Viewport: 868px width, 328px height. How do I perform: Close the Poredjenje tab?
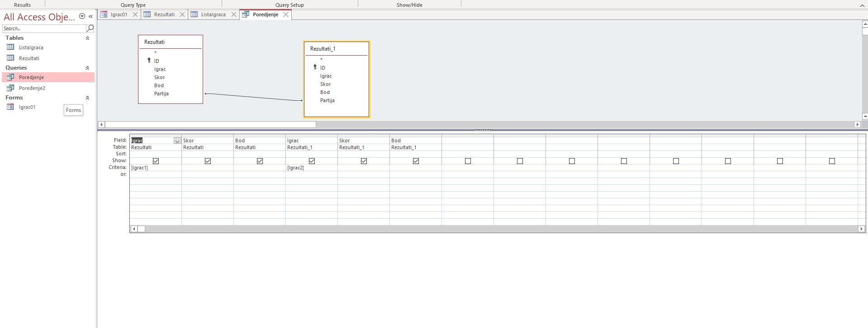pos(286,14)
